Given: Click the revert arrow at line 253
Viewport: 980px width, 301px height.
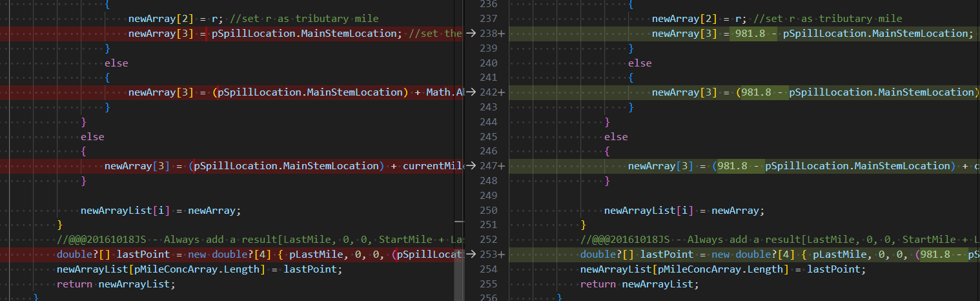Looking at the screenshot, I should [470, 254].
